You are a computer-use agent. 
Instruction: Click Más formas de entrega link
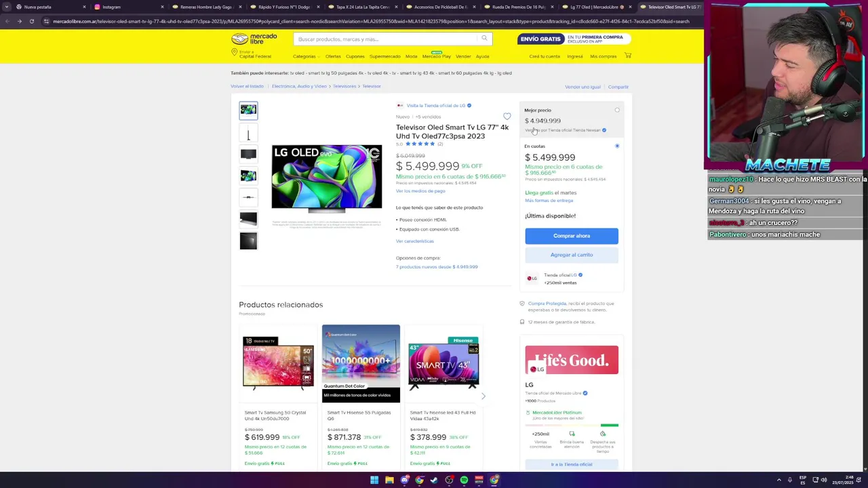coord(549,201)
